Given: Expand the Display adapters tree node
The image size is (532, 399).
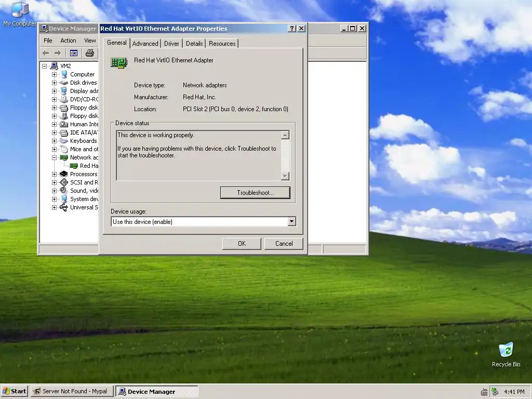Looking at the screenshot, I should tap(54, 91).
